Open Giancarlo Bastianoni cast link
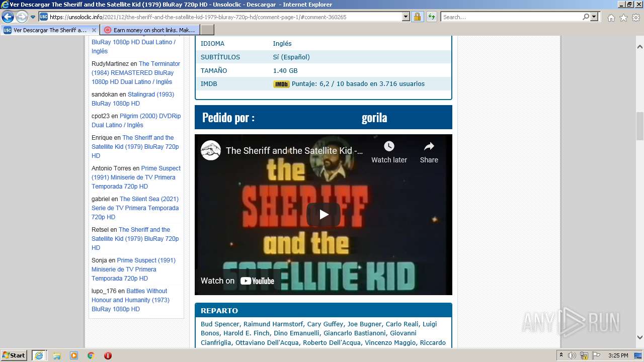 point(355,333)
